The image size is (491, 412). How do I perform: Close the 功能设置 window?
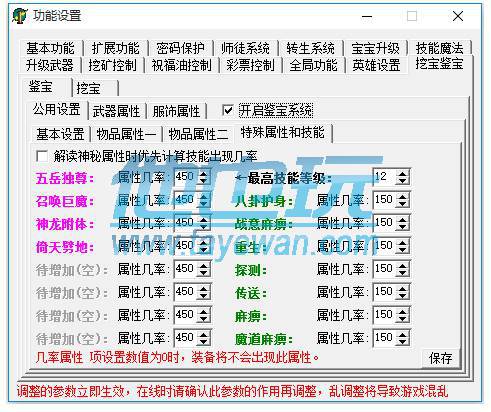[x=458, y=16]
